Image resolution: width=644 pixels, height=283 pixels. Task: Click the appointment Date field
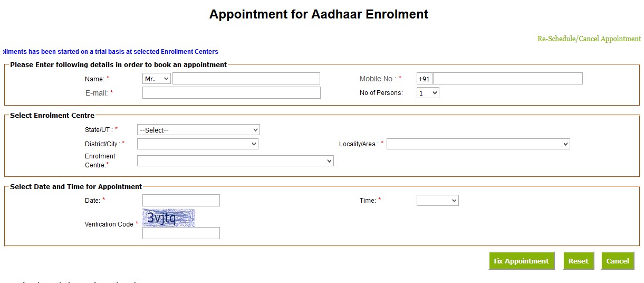(x=181, y=201)
